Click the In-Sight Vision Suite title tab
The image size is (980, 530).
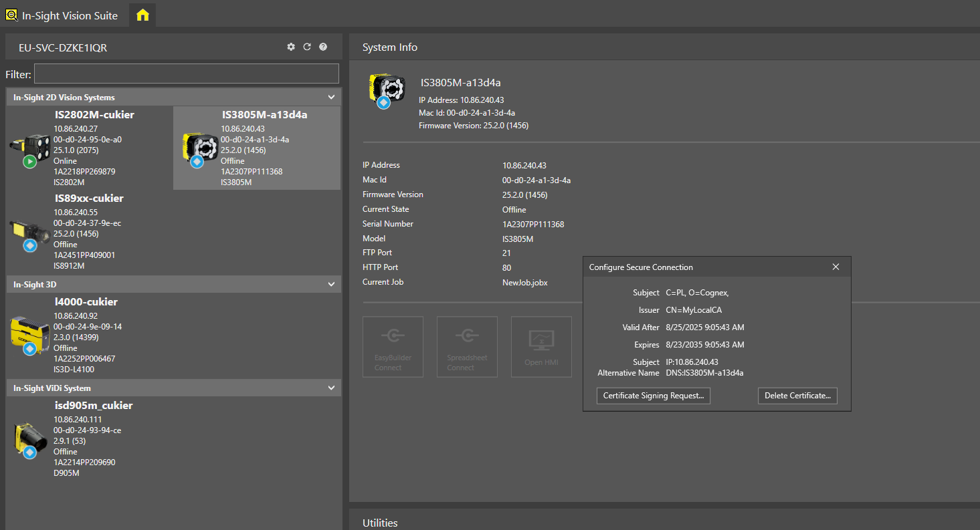click(70, 15)
